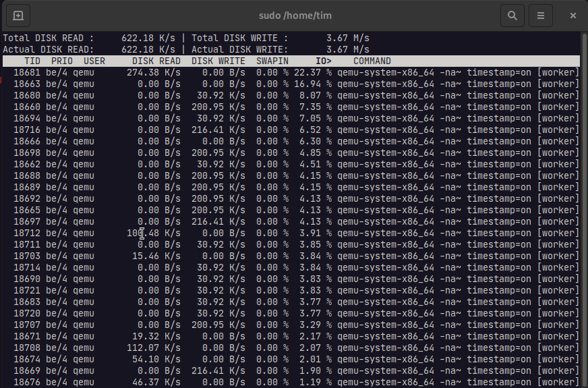
Task: Click the SWAPIN column header
Action: (272, 61)
